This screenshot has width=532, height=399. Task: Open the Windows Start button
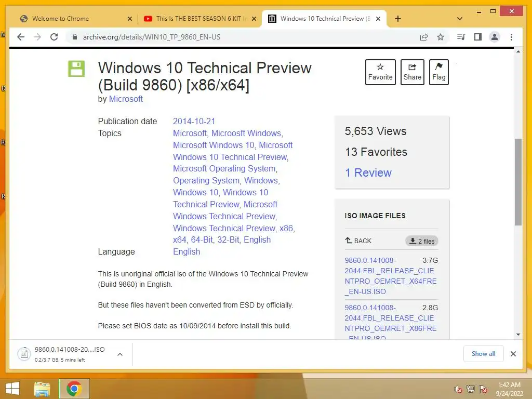[12, 389]
